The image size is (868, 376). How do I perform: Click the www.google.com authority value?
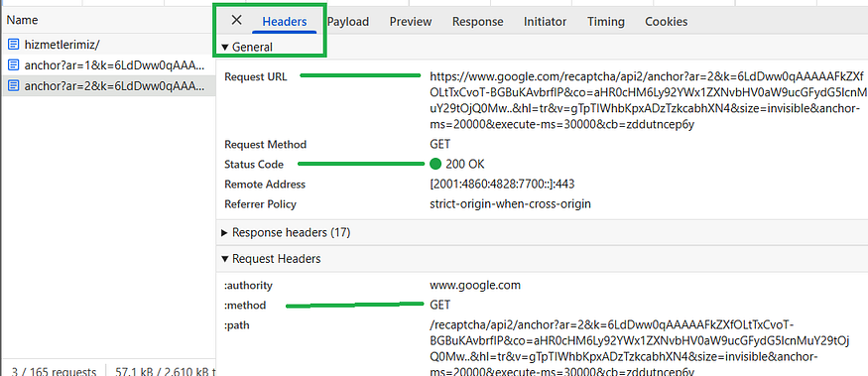pyautogui.click(x=475, y=286)
